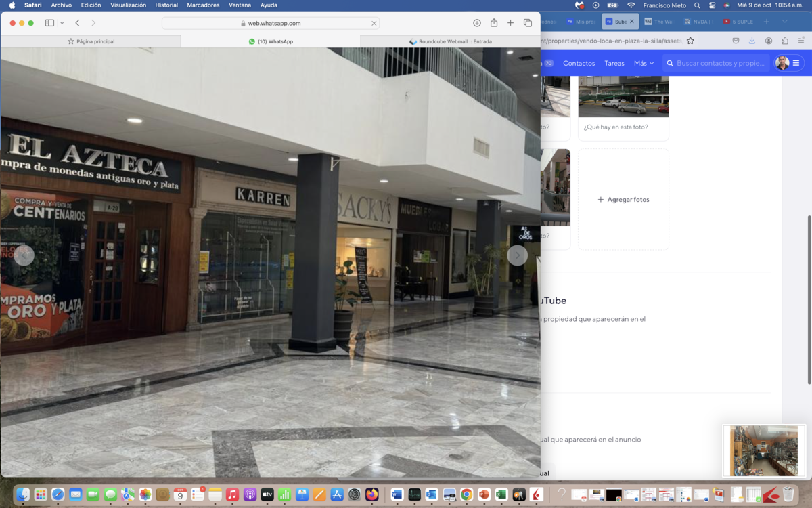Switch to Página principal tab

(91, 41)
